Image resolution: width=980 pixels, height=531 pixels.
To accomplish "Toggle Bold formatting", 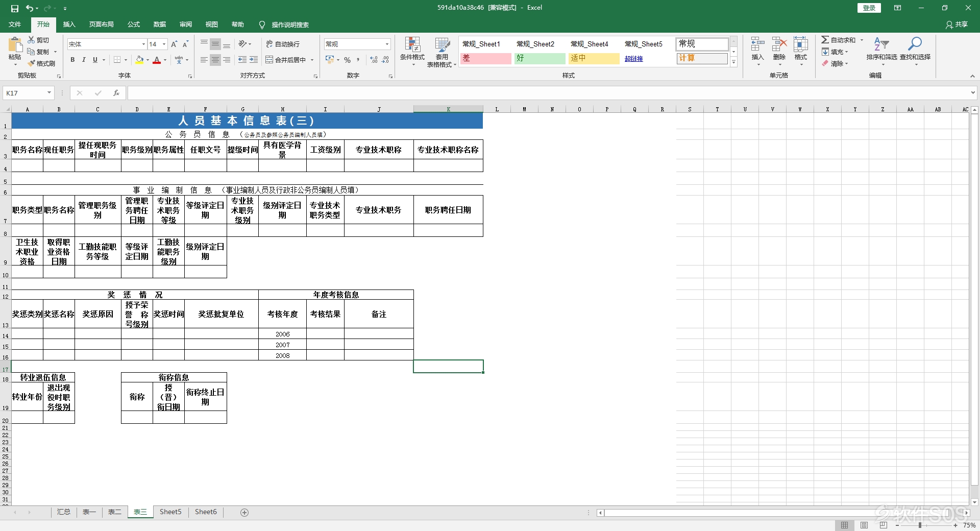I will coord(72,60).
